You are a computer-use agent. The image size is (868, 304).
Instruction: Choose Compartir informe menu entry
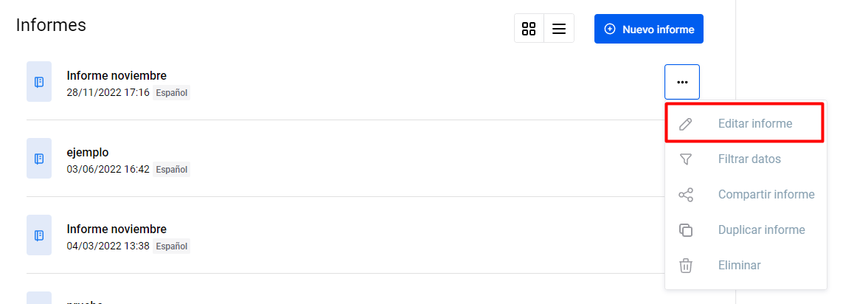click(x=745, y=195)
